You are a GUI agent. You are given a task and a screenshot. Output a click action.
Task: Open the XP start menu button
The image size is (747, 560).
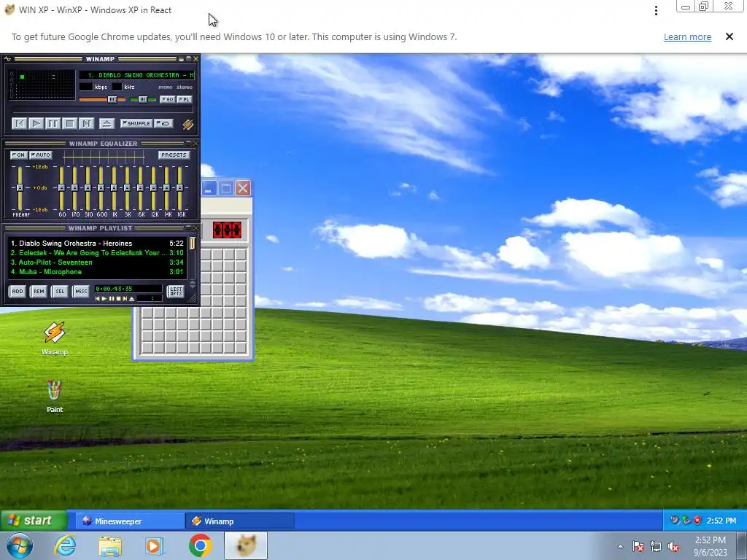click(34, 521)
